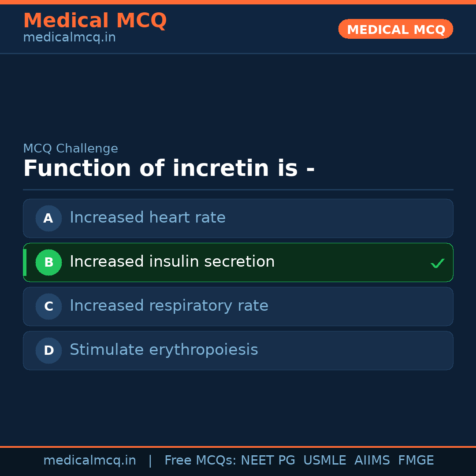
Task: Click the letter C circle icon
Action: [x=48, y=306]
